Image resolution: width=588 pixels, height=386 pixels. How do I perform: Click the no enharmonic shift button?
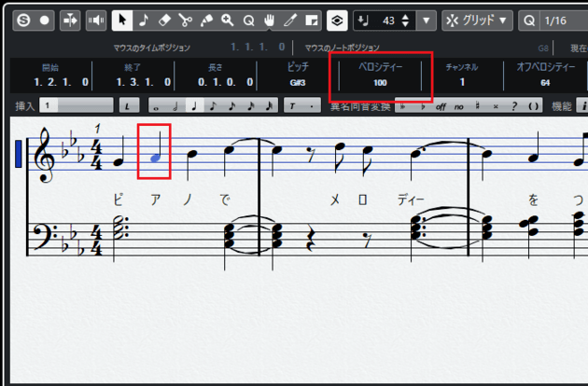460,106
